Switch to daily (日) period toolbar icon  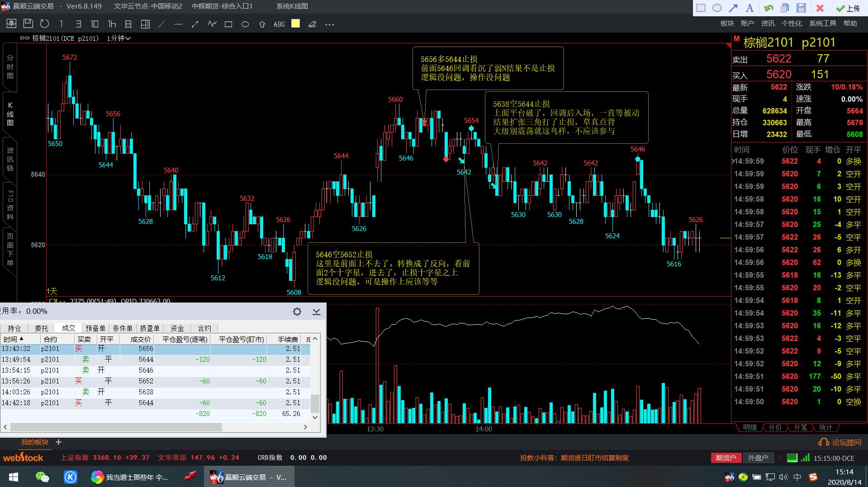pyautogui.click(x=128, y=24)
